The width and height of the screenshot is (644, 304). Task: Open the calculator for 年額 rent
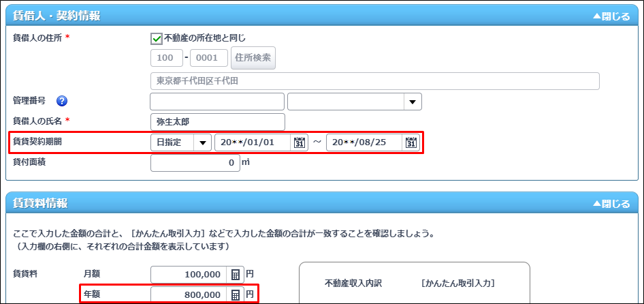click(x=236, y=294)
